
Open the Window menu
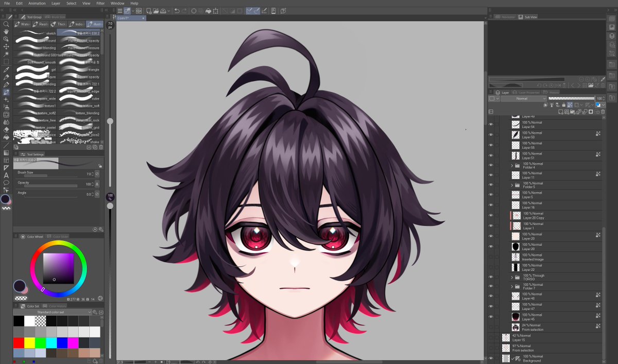pos(117,3)
